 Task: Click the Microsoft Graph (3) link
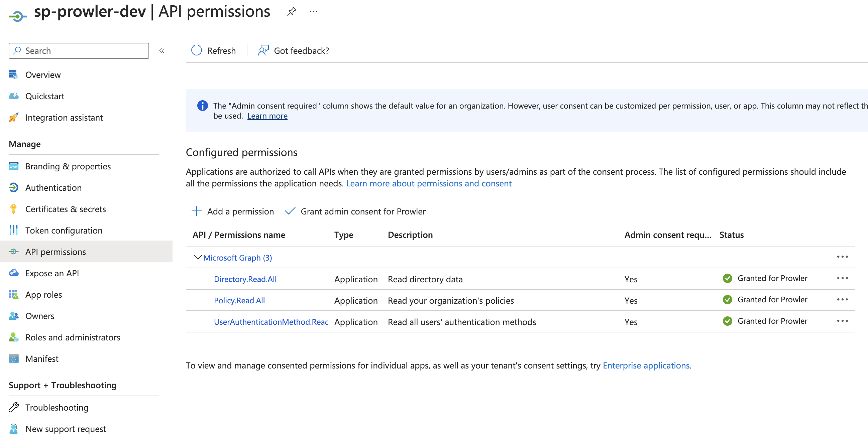[237, 258]
